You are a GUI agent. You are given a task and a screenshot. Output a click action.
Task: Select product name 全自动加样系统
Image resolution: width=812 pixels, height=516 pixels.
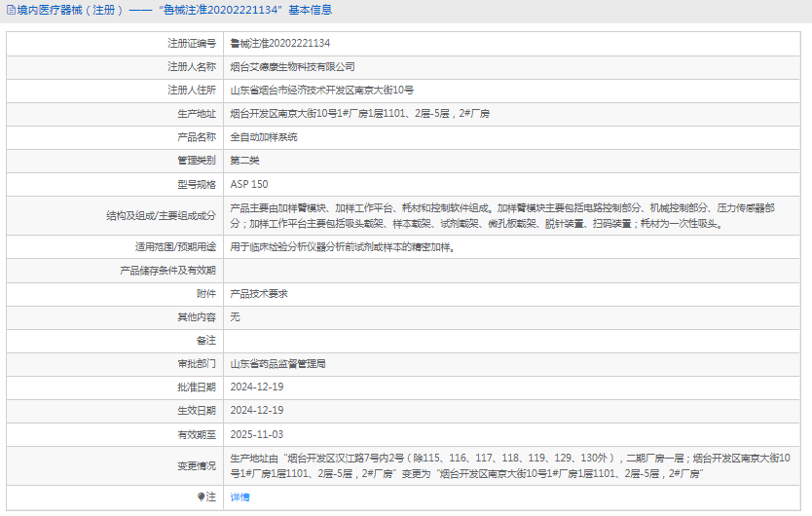pos(264,137)
